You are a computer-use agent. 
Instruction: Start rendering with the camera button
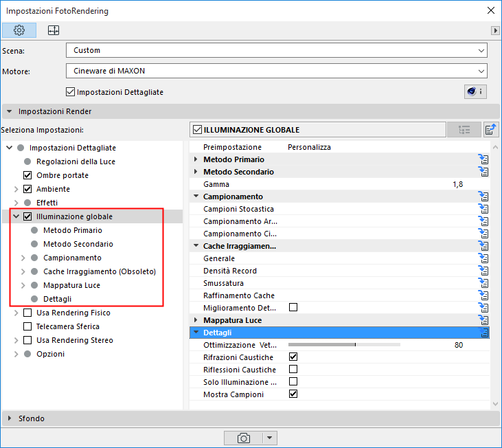243,438
